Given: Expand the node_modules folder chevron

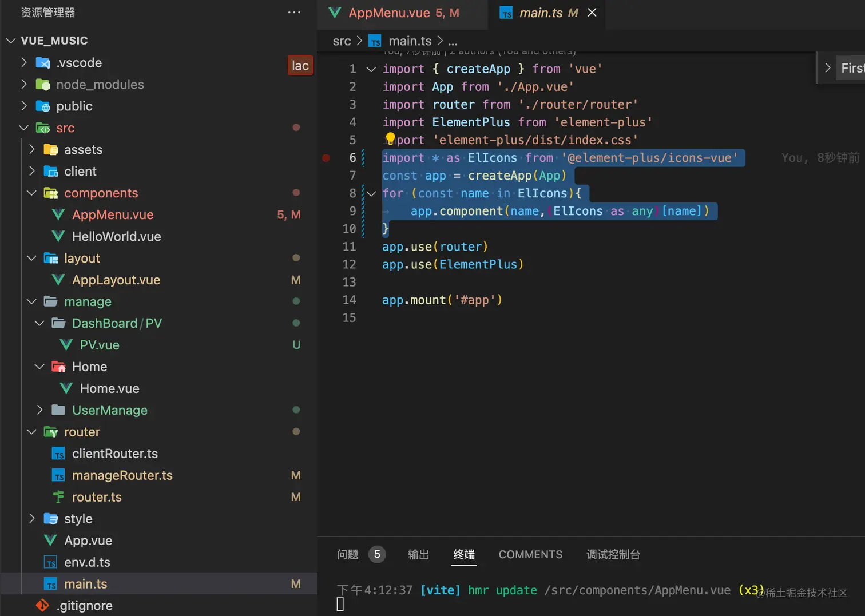Looking at the screenshot, I should click(x=23, y=84).
